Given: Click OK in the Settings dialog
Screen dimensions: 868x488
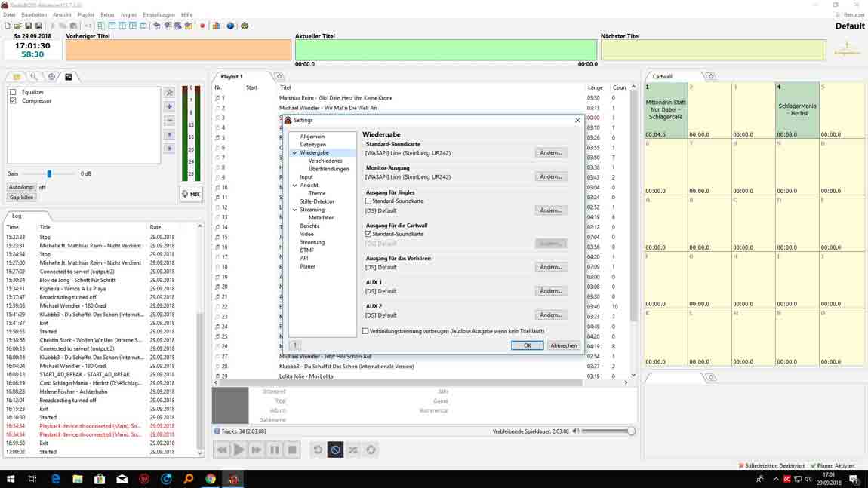Looking at the screenshot, I should click(x=527, y=345).
